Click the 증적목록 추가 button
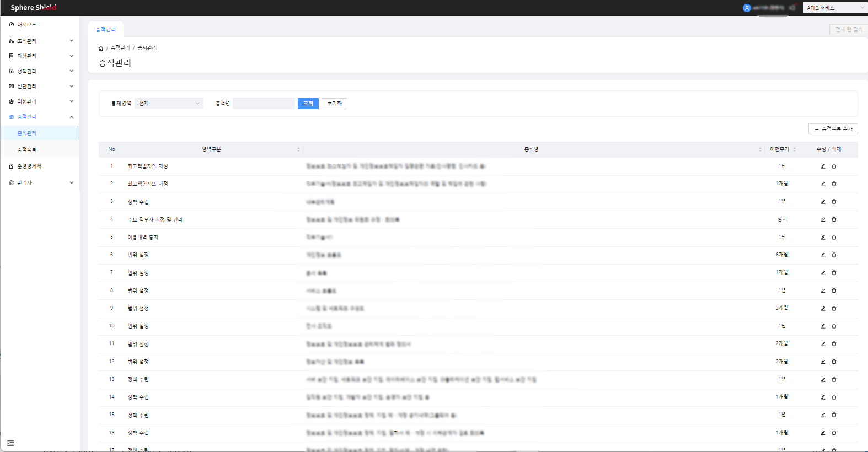Screen dimensions: 868x452 pyautogui.click(x=833, y=129)
